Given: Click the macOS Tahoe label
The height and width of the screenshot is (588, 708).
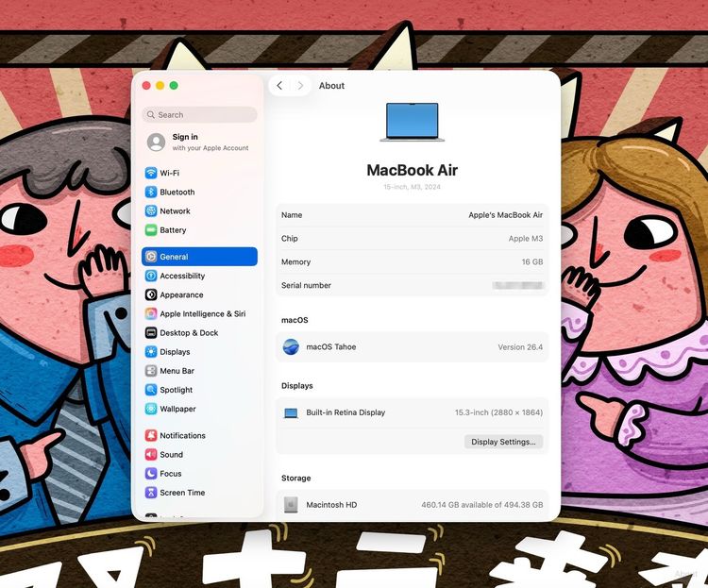Looking at the screenshot, I should [x=331, y=346].
